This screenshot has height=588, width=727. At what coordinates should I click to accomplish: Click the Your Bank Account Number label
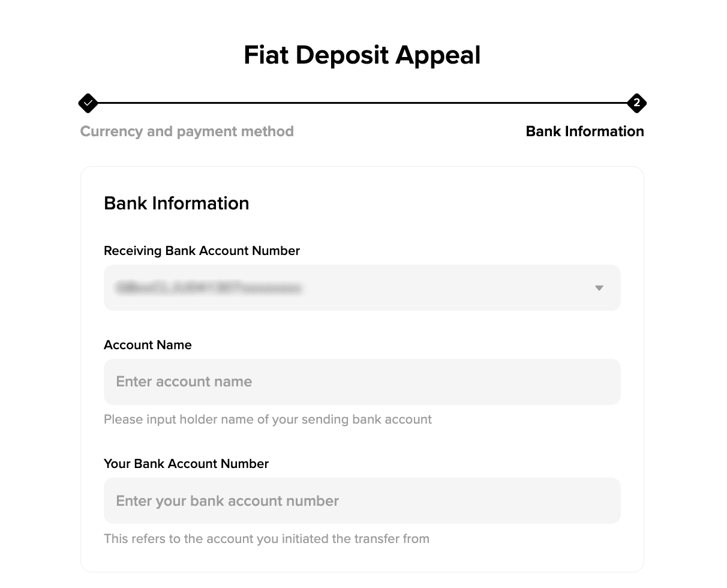(186, 464)
